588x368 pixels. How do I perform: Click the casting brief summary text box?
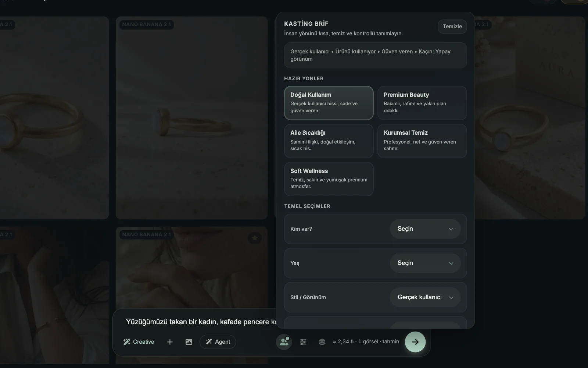(x=376, y=55)
